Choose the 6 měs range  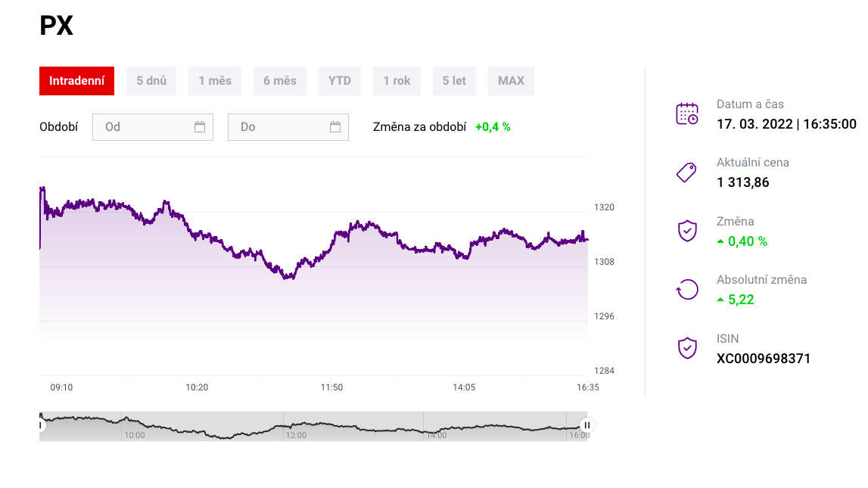pyautogui.click(x=280, y=81)
